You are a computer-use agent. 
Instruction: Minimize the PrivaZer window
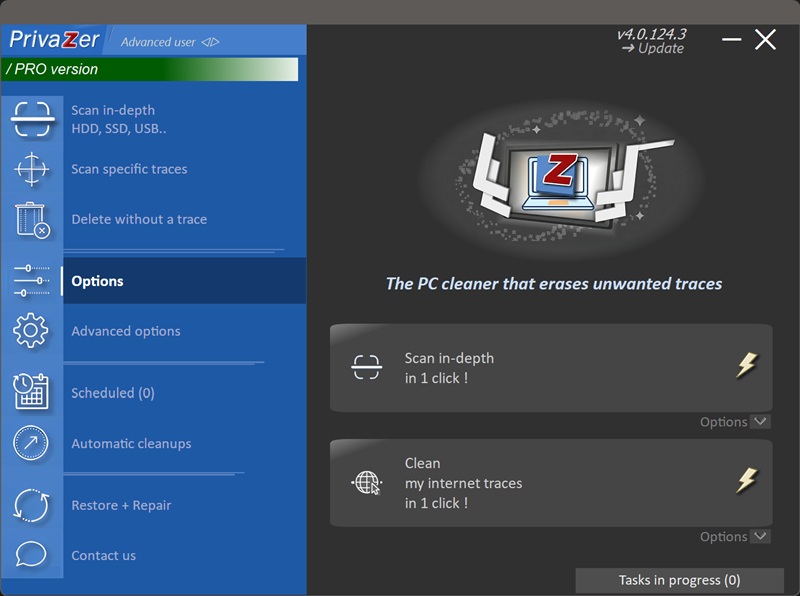732,39
